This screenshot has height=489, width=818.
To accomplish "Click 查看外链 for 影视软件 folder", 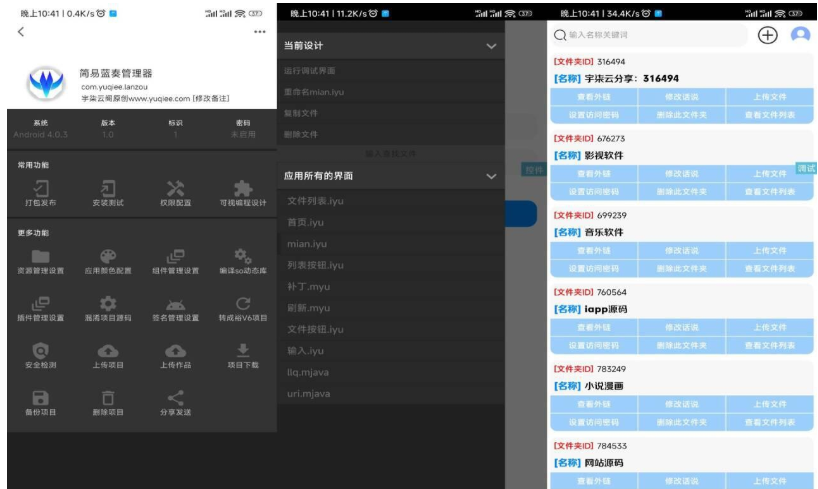I will 593,174.
